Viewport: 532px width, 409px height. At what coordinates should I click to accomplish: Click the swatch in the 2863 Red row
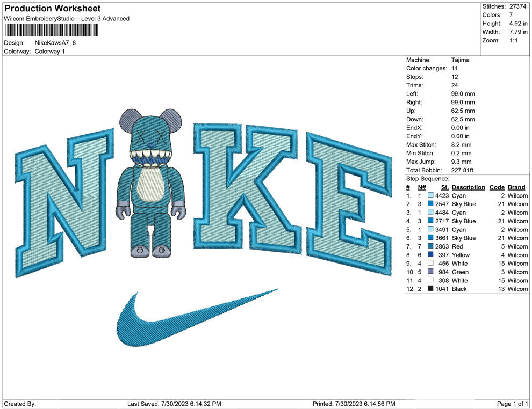pos(430,246)
